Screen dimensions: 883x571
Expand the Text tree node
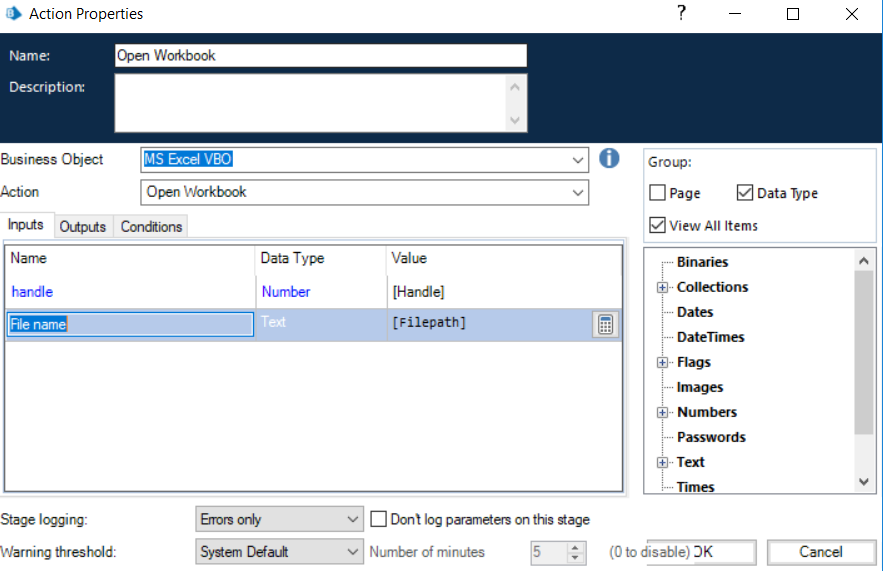pyautogui.click(x=662, y=462)
